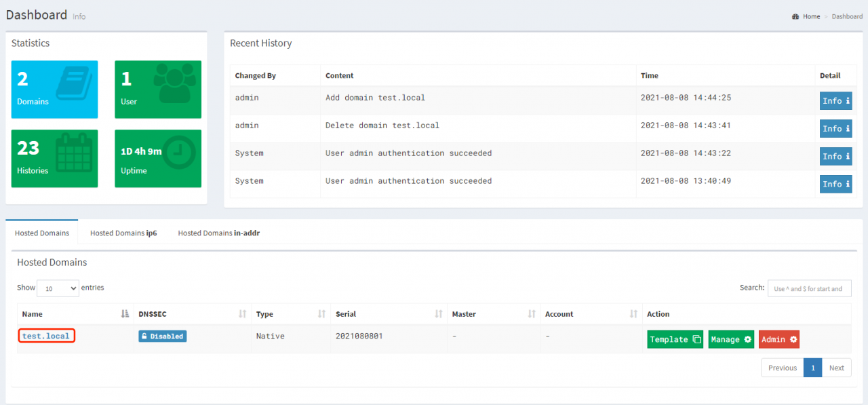Click the Uptime clock icon
The width and height of the screenshot is (868, 405).
click(x=180, y=154)
